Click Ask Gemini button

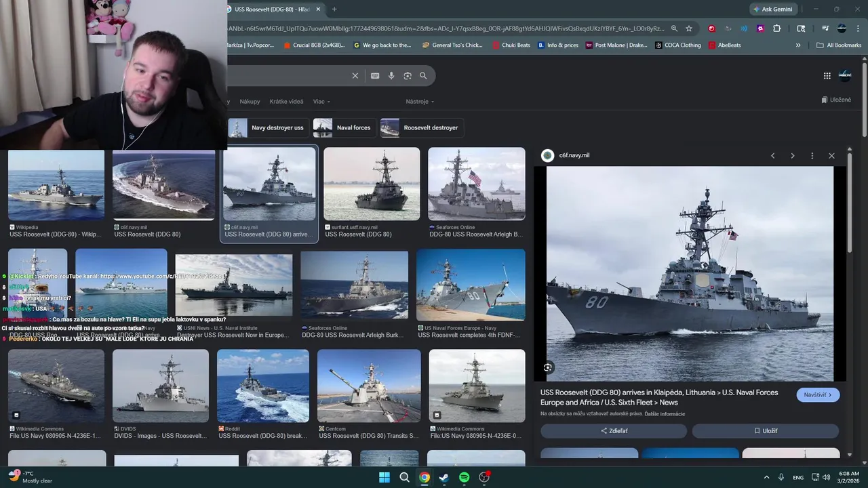pyautogui.click(x=772, y=9)
